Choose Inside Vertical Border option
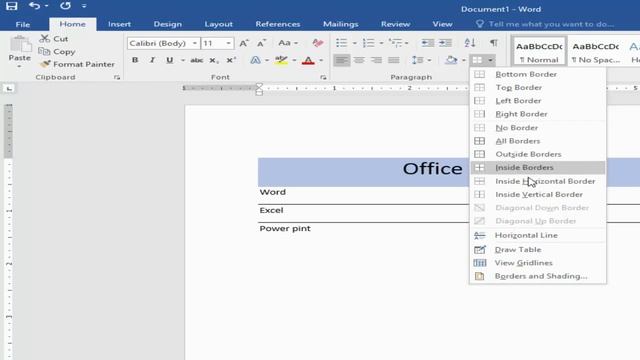The width and height of the screenshot is (640, 360). (x=538, y=194)
